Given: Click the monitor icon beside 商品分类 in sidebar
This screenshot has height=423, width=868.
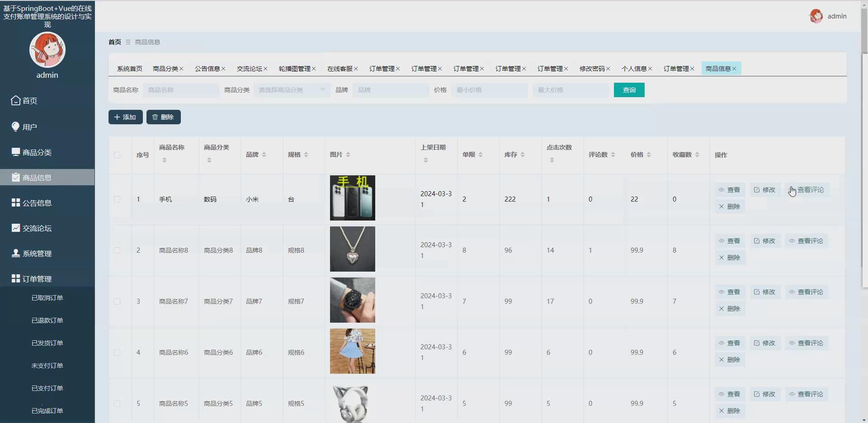Looking at the screenshot, I should (16, 152).
